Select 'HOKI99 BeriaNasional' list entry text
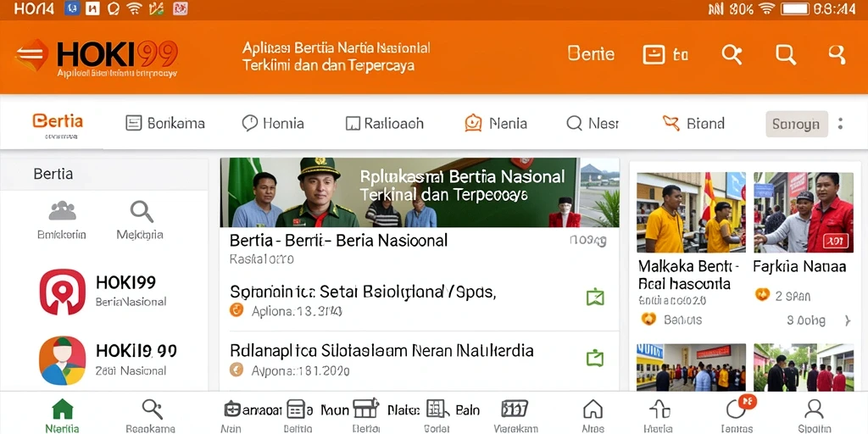Image resolution: width=868 pixels, height=434 pixels. coord(131,292)
